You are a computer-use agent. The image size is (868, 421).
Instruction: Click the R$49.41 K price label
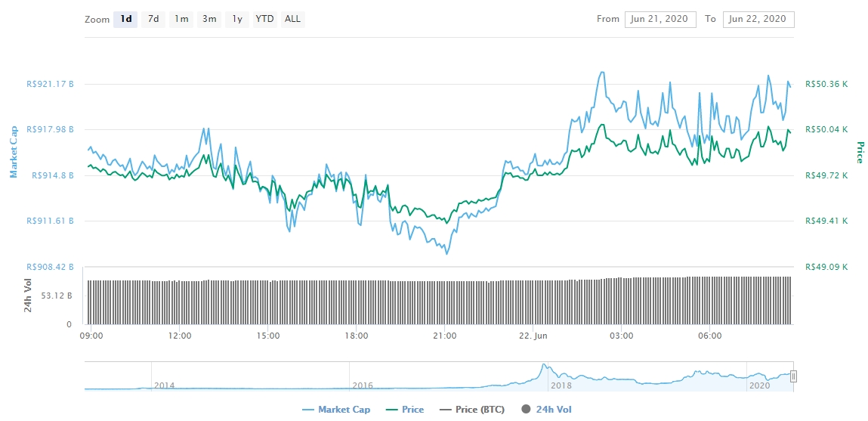tap(826, 221)
